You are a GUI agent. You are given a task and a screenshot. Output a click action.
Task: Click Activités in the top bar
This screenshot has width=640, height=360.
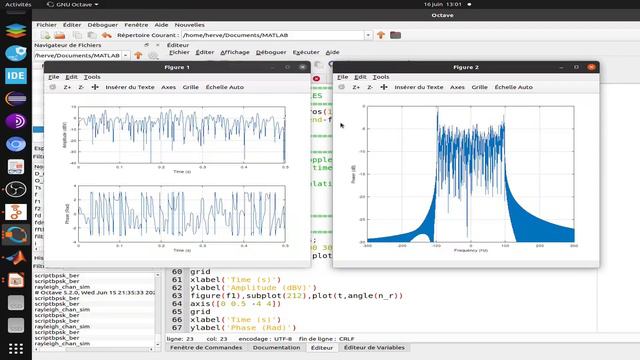click(x=18, y=4)
